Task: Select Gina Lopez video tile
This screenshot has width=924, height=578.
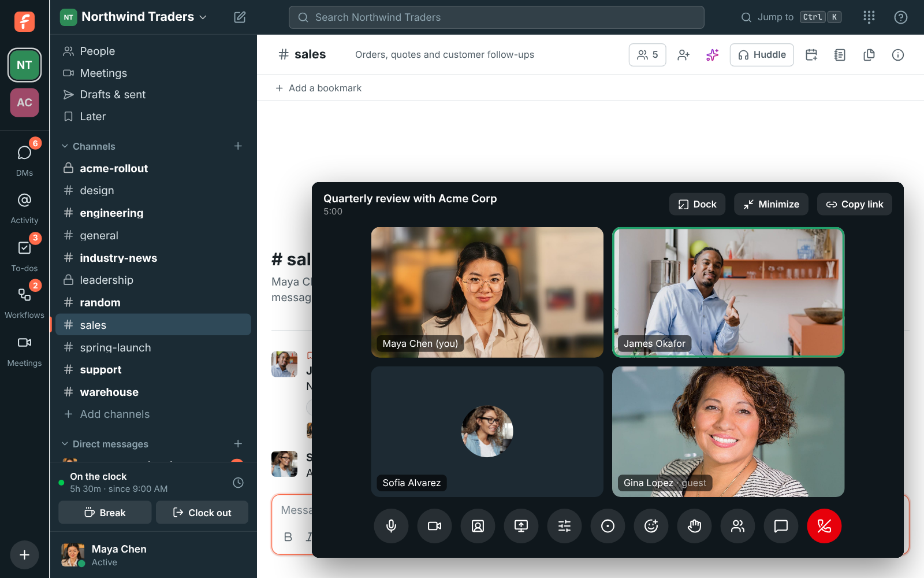Action: 728,431
